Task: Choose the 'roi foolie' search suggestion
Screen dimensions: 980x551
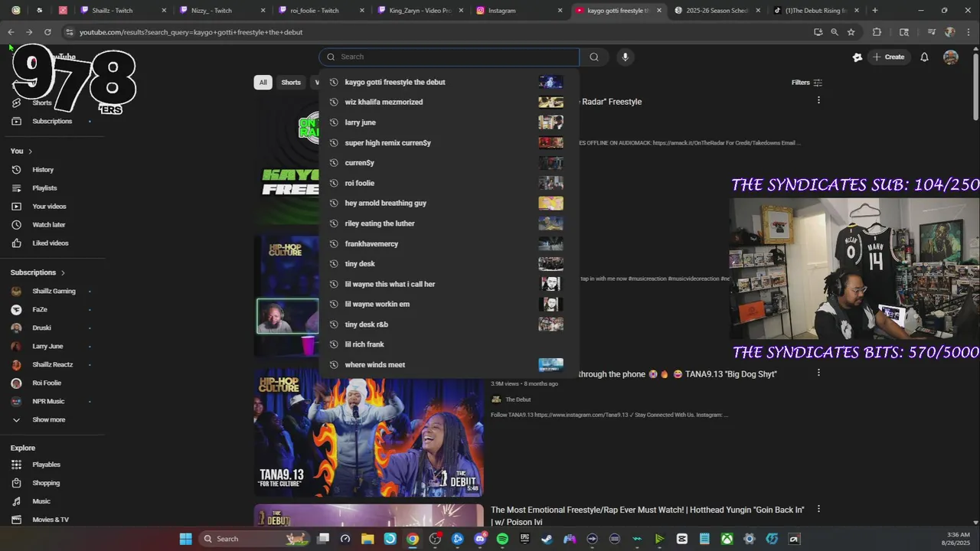Action: 448,183
